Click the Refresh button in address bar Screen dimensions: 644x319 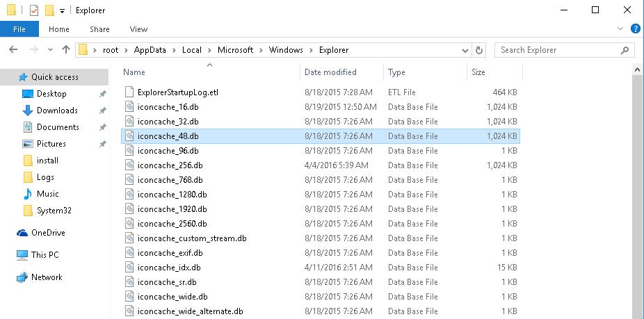479,50
